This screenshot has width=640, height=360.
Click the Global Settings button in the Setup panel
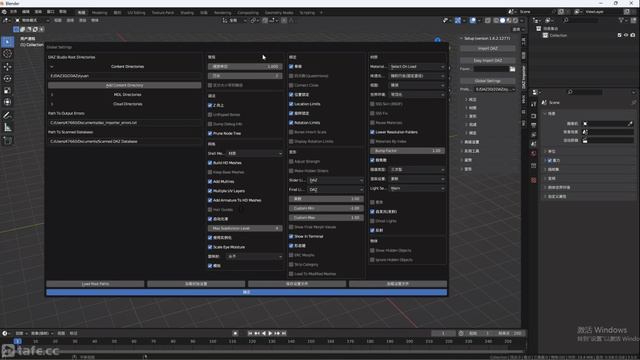coord(487,81)
